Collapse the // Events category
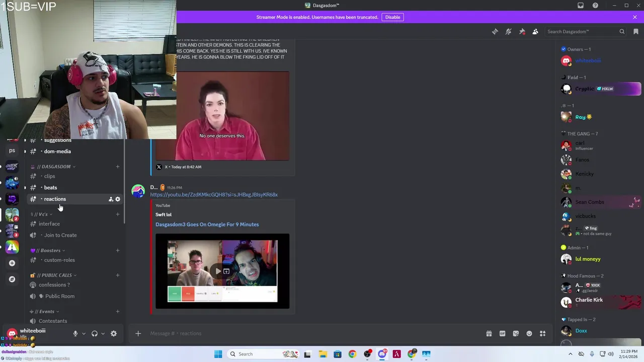This screenshot has height=362, width=644. [x=45, y=311]
